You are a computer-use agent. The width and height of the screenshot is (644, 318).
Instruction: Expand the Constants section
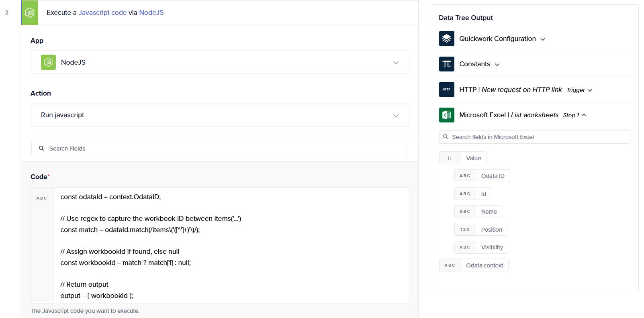point(497,65)
